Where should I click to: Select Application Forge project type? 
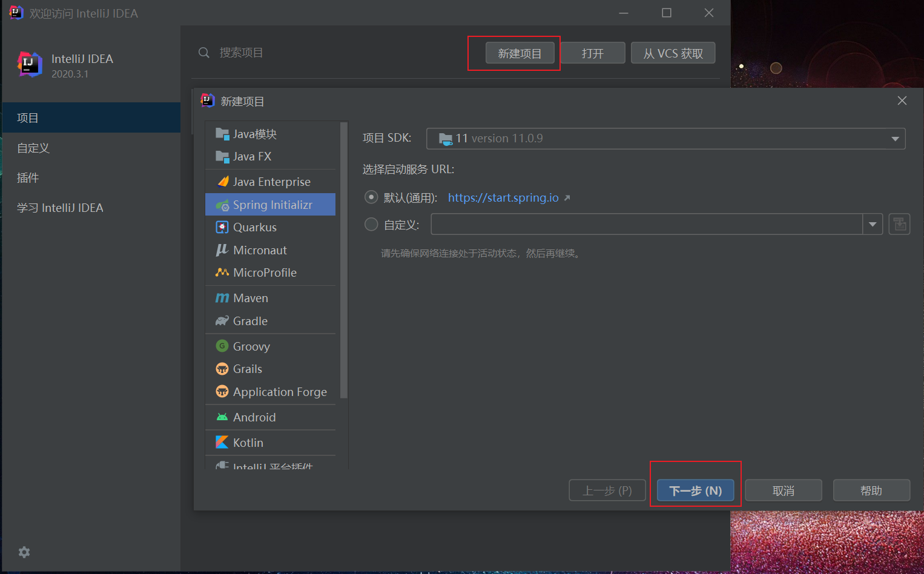(271, 392)
